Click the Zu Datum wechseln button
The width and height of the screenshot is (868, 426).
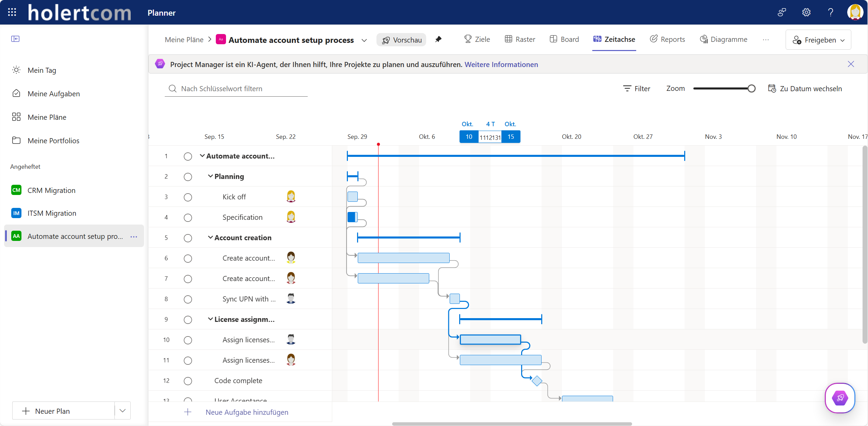coord(805,89)
